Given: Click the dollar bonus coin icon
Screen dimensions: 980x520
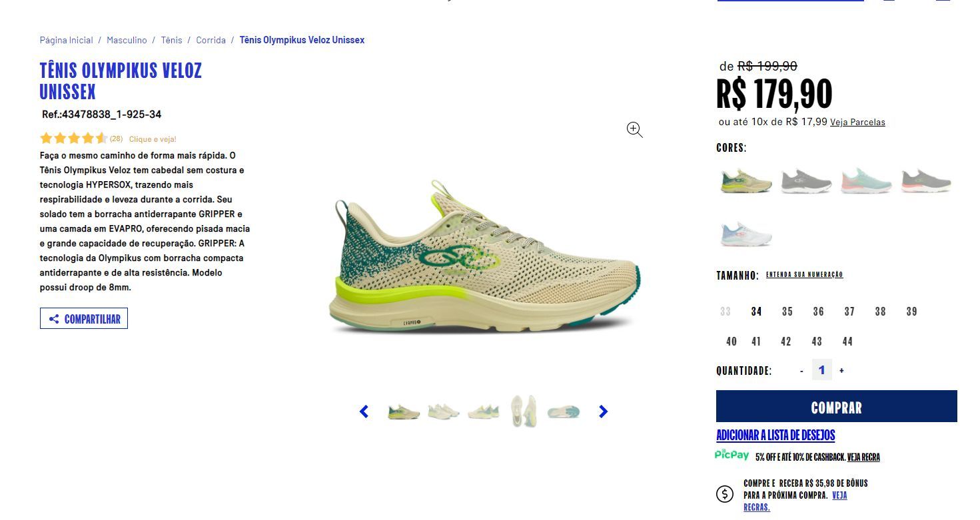Looking at the screenshot, I should click(x=725, y=494).
